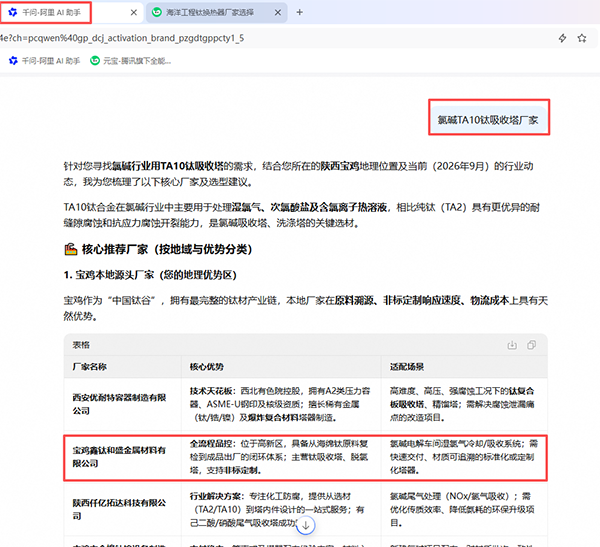Viewport: 600px width, 547px height.
Task: Open the 海洋工程钛换热器厂家选择 tab
Action: click(x=210, y=13)
